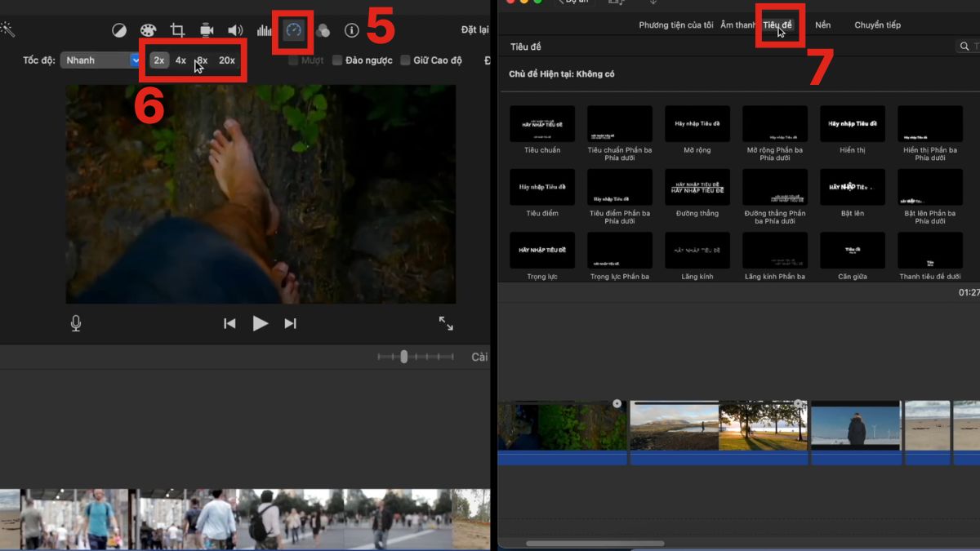Open the clip information icon
The height and width of the screenshot is (551, 980).
tap(352, 31)
